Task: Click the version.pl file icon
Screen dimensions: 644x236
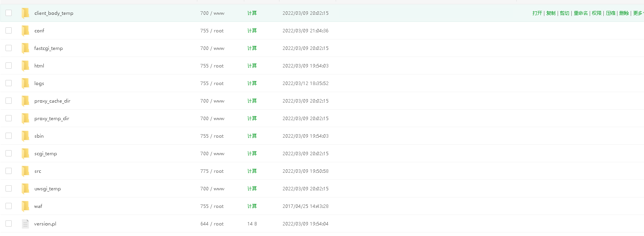Action: (x=25, y=224)
